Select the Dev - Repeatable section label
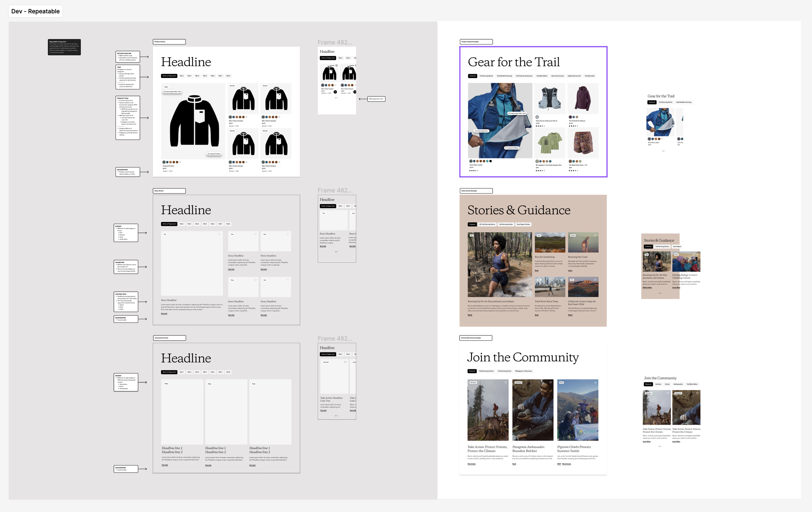Screen dimensions: 812x512 35,11
